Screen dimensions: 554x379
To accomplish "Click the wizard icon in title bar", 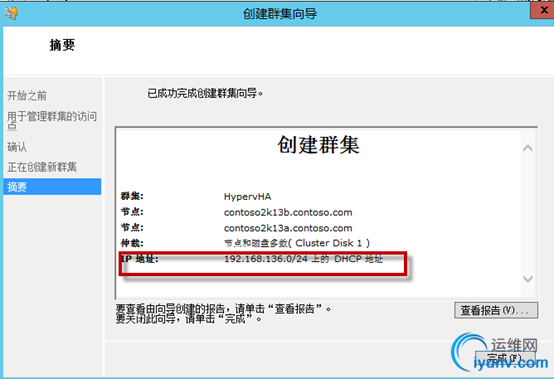I will tap(11, 13).
